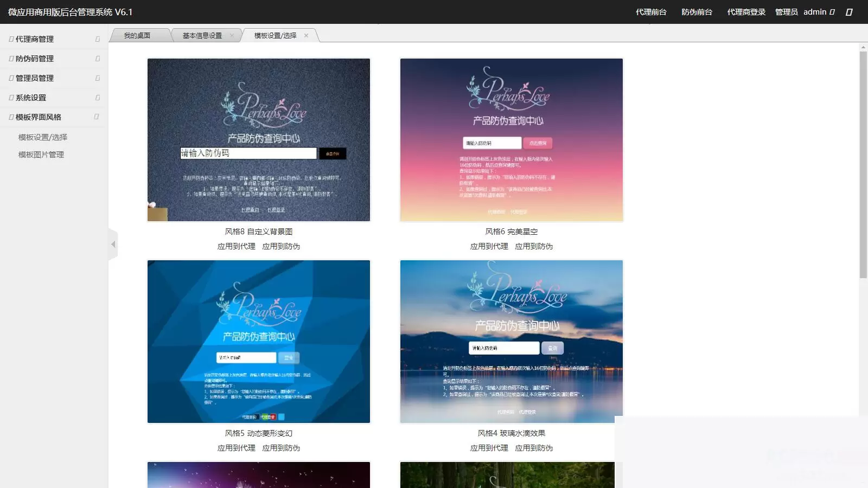
Task: Open 模板设置/选择 in the sidebar
Action: pyautogui.click(x=43, y=137)
